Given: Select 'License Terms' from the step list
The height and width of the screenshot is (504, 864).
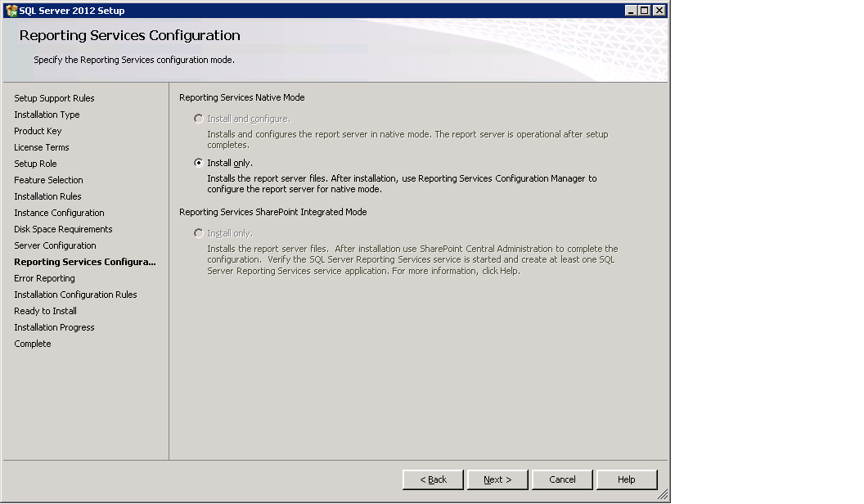Looking at the screenshot, I should (x=41, y=147).
